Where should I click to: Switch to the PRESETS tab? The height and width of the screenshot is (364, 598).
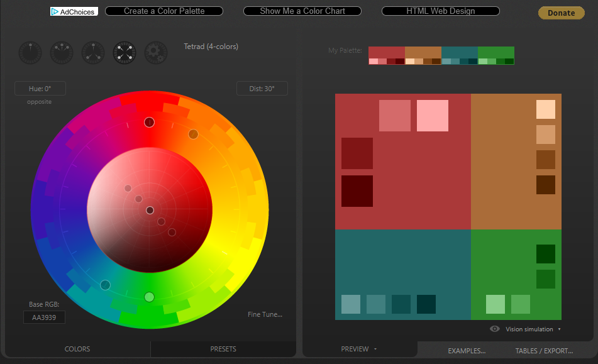(x=223, y=349)
